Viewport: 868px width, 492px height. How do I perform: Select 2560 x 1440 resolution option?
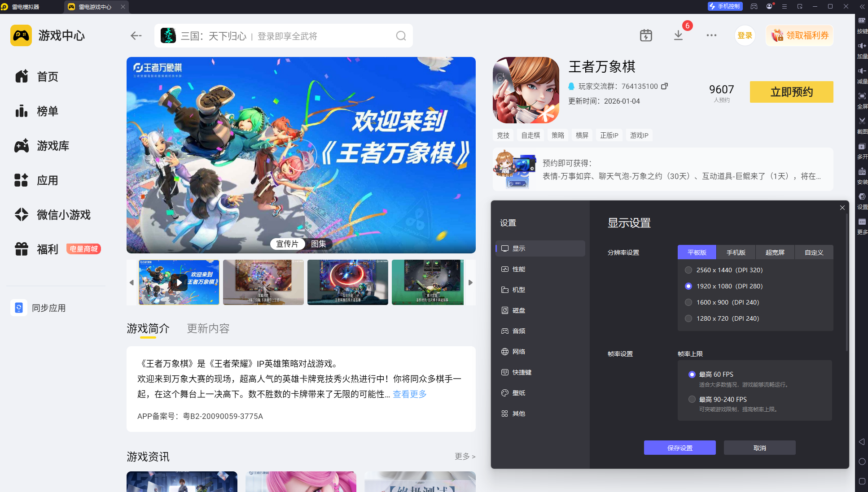coord(688,270)
